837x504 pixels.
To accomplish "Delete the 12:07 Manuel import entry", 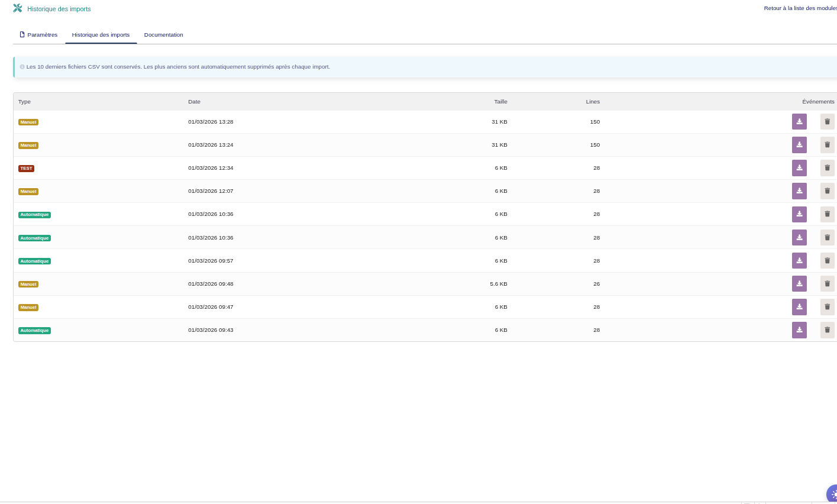I will pos(827,191).
